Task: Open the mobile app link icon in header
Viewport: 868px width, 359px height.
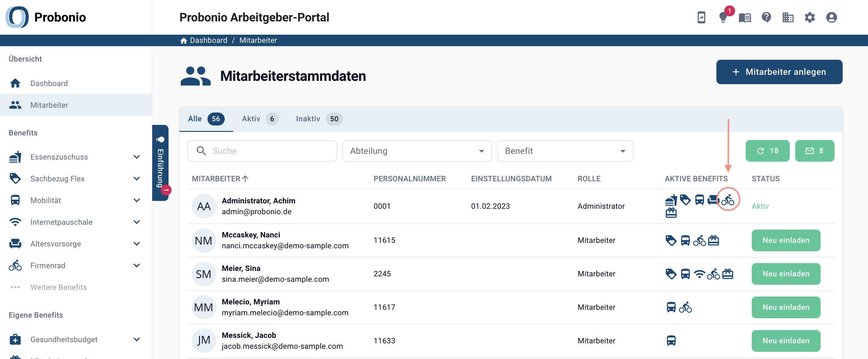Action: pyautogui.click(x=701, y=17)
